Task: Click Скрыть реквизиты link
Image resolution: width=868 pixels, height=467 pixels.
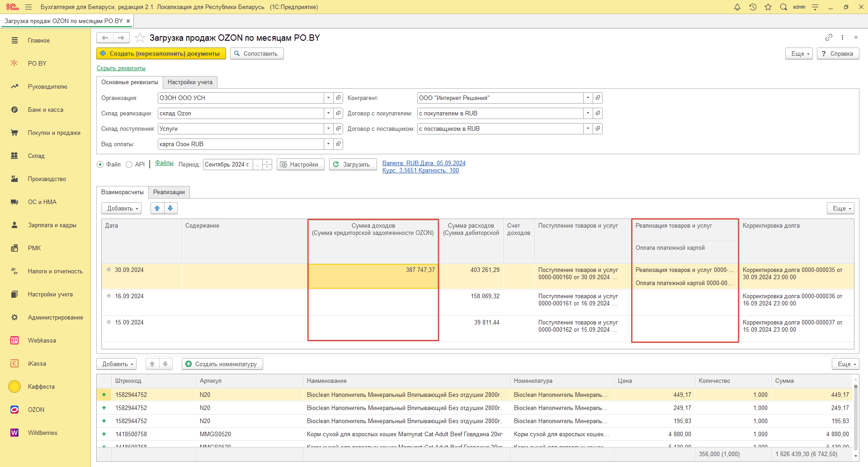Action: 121,68
